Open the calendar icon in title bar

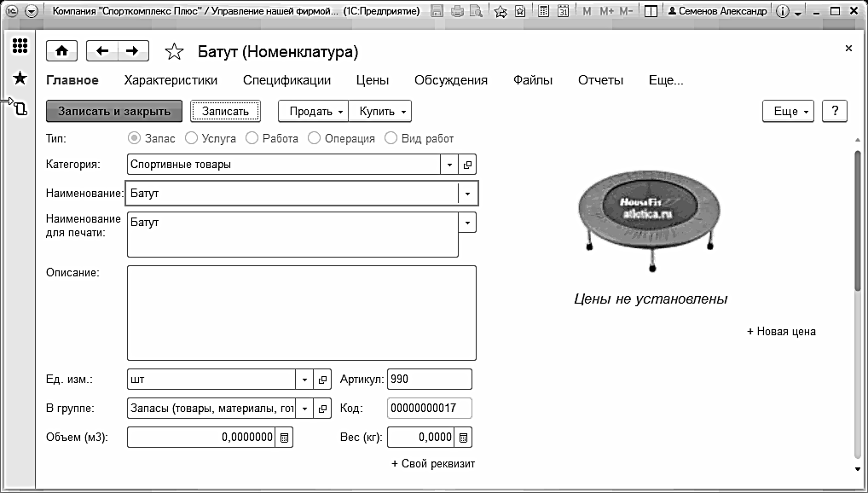(563, 11)
